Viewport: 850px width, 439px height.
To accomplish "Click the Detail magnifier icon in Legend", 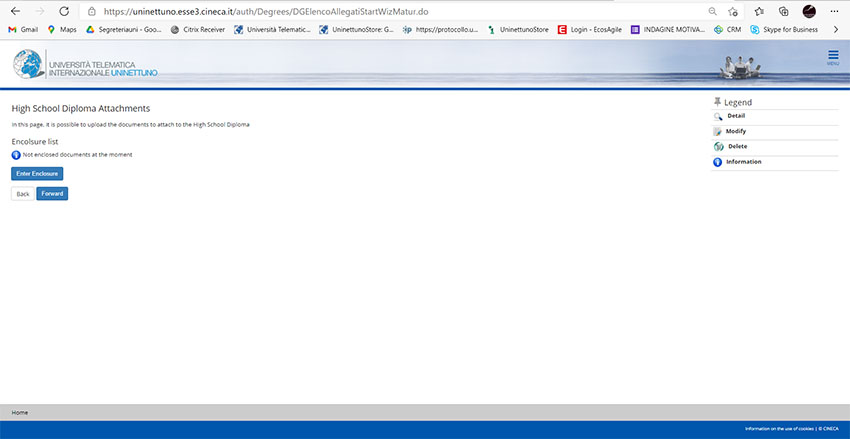I will [718, 116].
